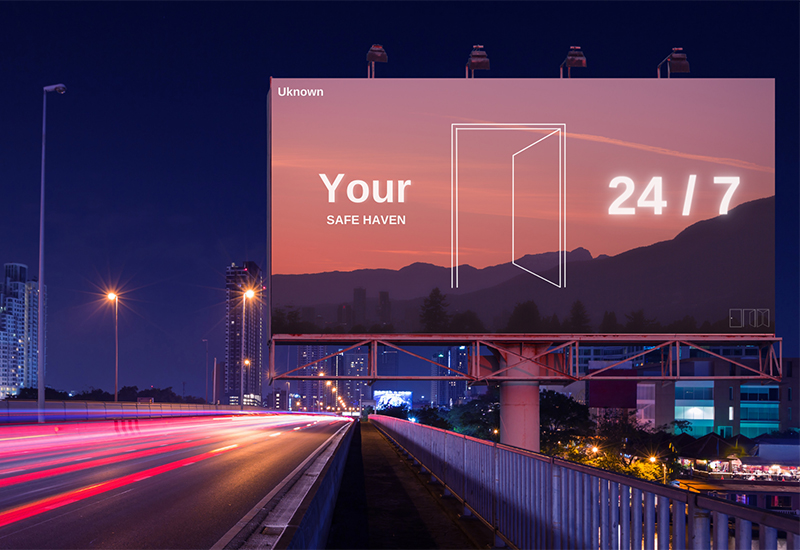The width and height of the screenshot is (800, 550).
Task: Click the small blue billboard in the distance
Action: tap(392, 399)
